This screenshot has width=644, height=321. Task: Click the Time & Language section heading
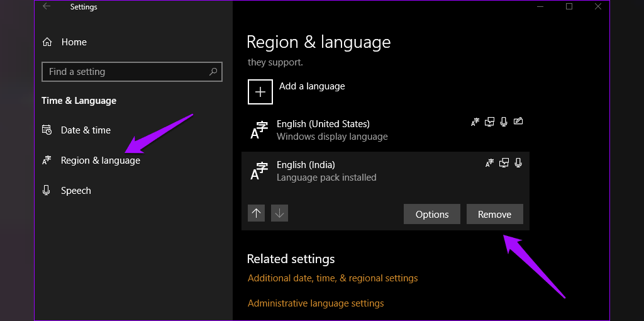[x=79, y=101]
